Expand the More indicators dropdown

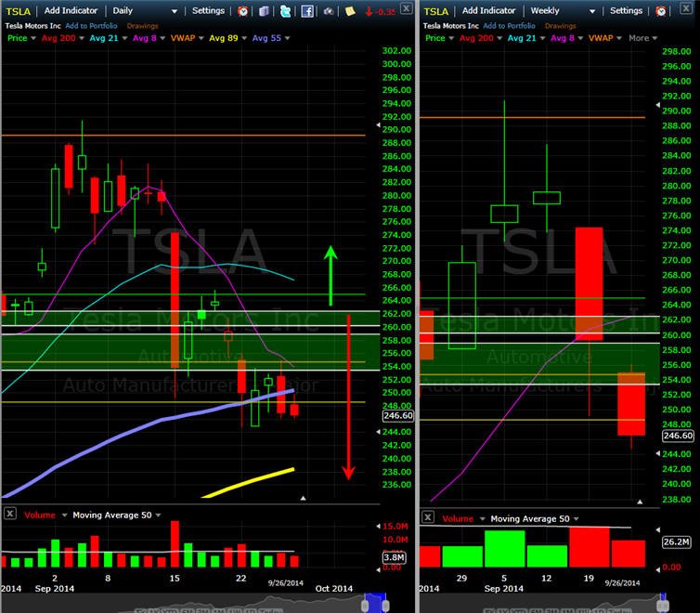coord(642,38)
